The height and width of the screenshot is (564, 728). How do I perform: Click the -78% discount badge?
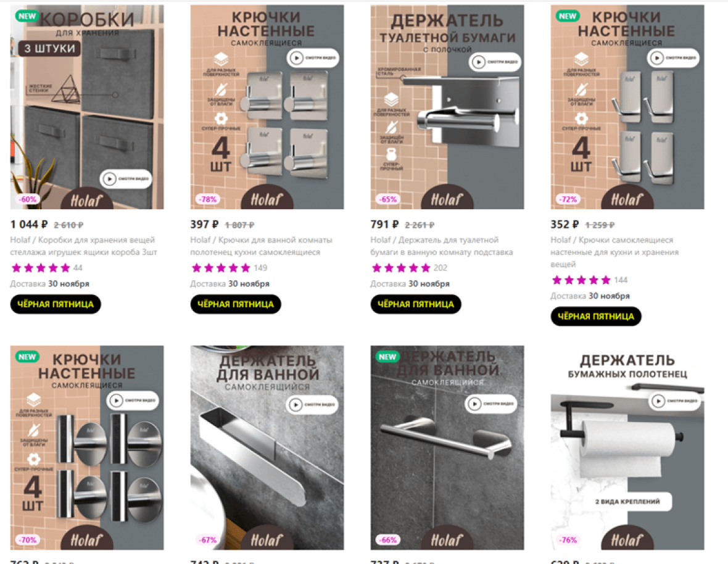click(x=207, y=199)
